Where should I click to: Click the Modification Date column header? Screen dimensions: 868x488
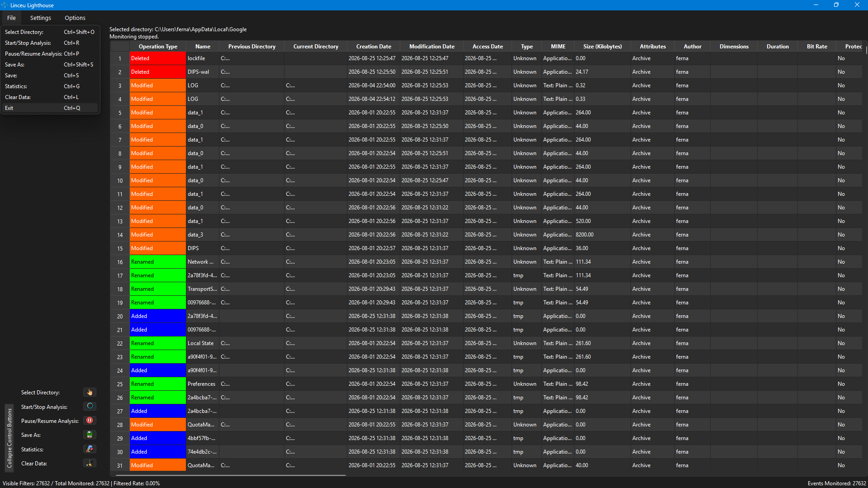click(x=432, y=47)
